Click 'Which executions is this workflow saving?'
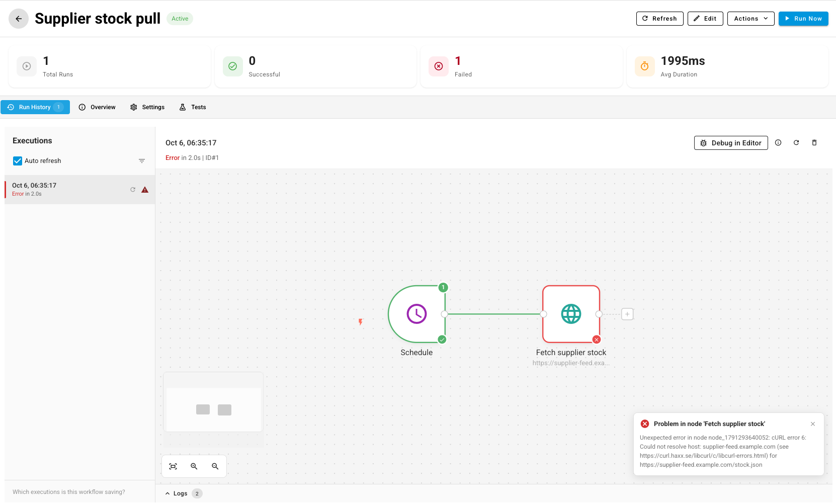836x504 pixels. pos(69,492)
